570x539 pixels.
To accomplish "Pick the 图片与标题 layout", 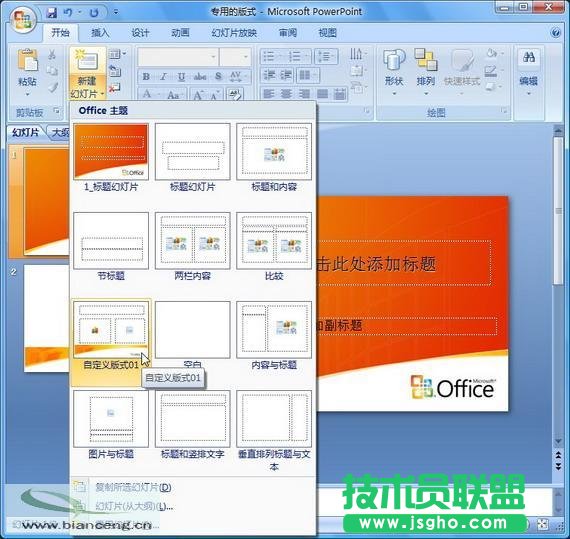I will click(111, 425).
